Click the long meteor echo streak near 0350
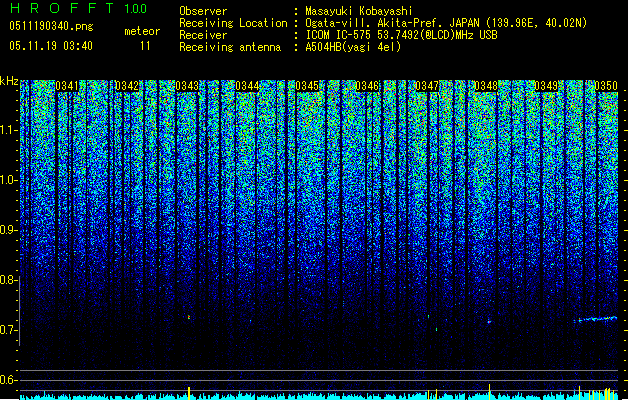This screenshot has width=629, height=400. pos(596,319)
